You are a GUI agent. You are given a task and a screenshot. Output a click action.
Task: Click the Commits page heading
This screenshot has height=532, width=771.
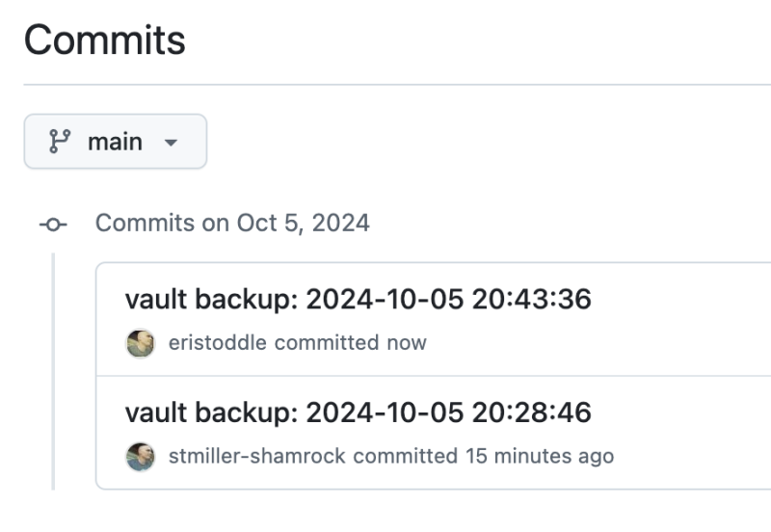point(104,40)
